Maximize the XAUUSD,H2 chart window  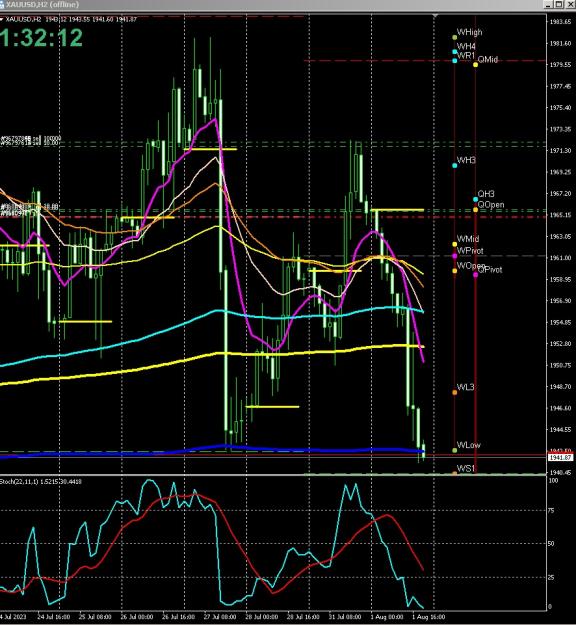(559, 4)
